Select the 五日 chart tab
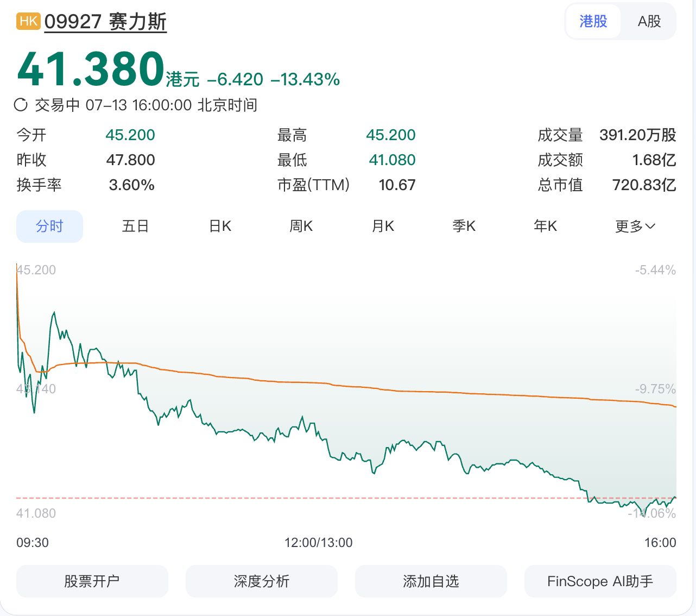 pos(135,226)
